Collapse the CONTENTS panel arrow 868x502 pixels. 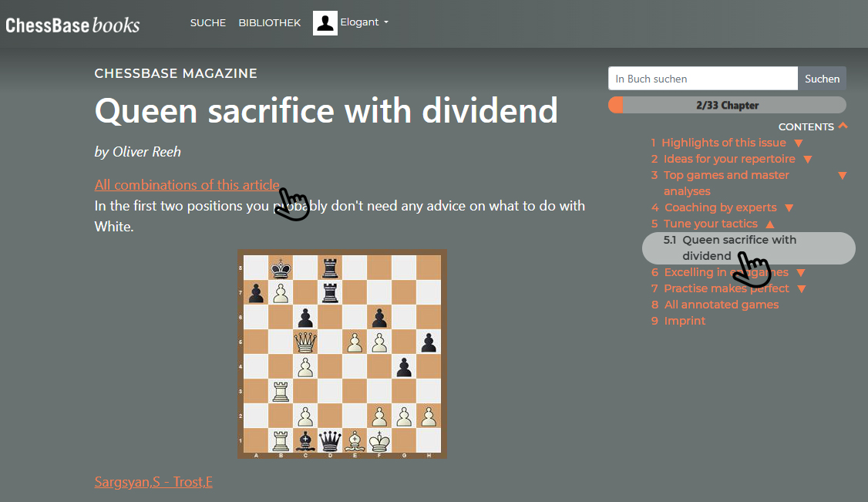(x=843, y=126)
